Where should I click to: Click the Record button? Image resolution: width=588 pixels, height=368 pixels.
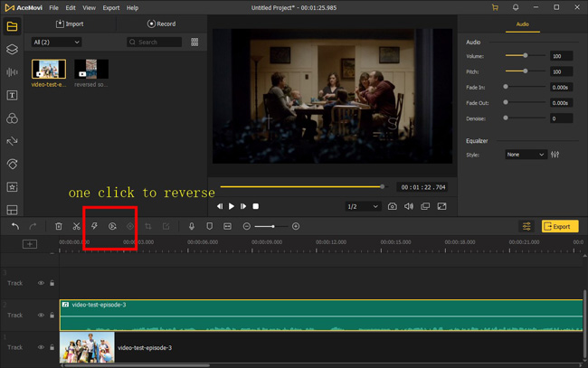click(x=162, y=24)
